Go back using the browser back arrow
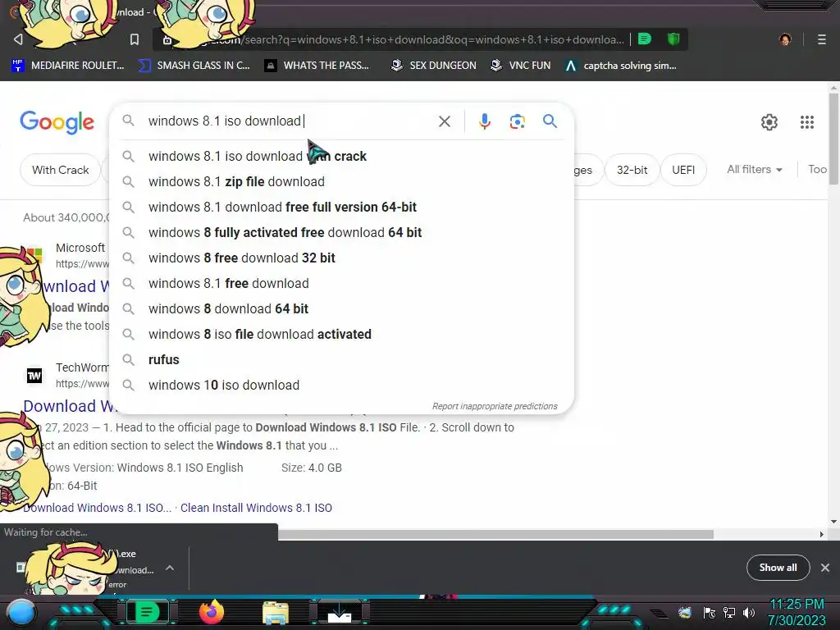 pyautogui.click(x=18, y=39)
